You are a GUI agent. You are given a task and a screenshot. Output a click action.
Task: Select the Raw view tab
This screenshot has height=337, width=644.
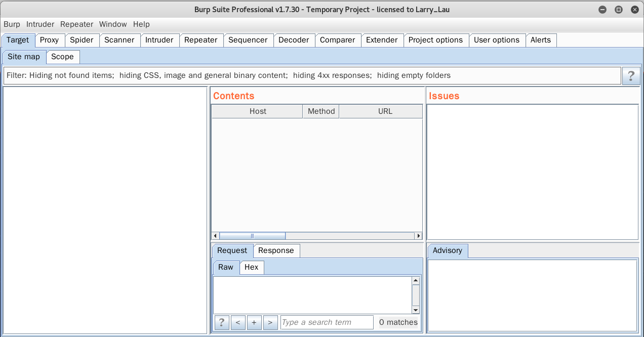[x=226, y=267]
